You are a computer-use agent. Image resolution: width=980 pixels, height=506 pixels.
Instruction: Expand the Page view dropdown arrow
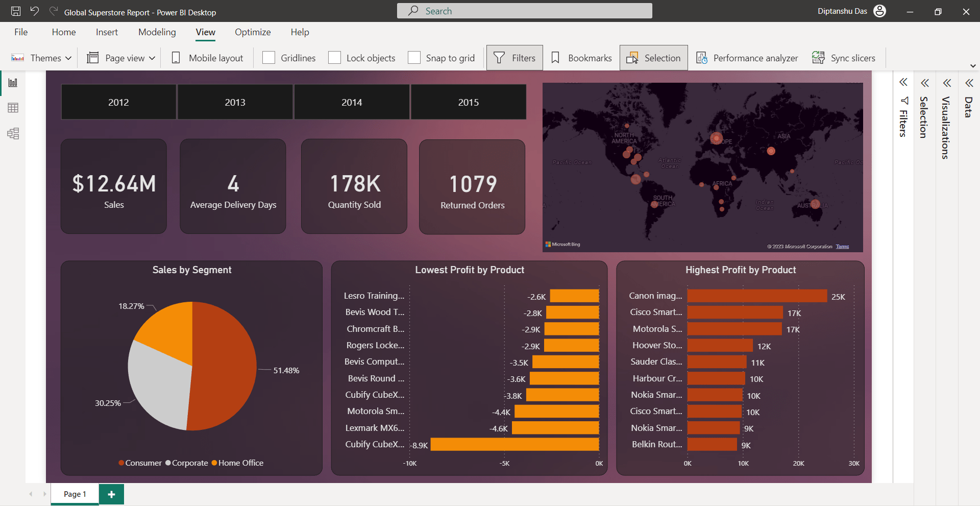(152, 58)
